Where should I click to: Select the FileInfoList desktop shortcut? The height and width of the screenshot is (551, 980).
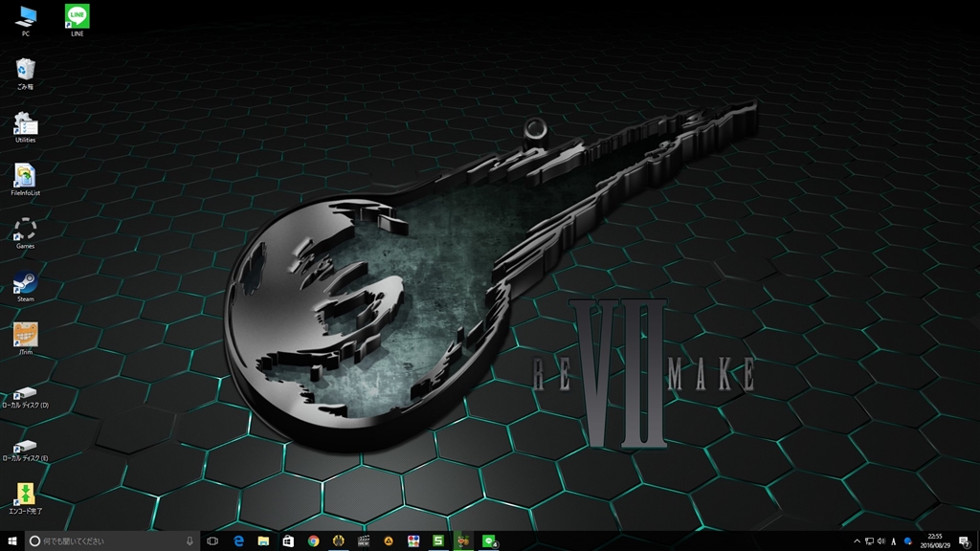[x=25, y=180]
